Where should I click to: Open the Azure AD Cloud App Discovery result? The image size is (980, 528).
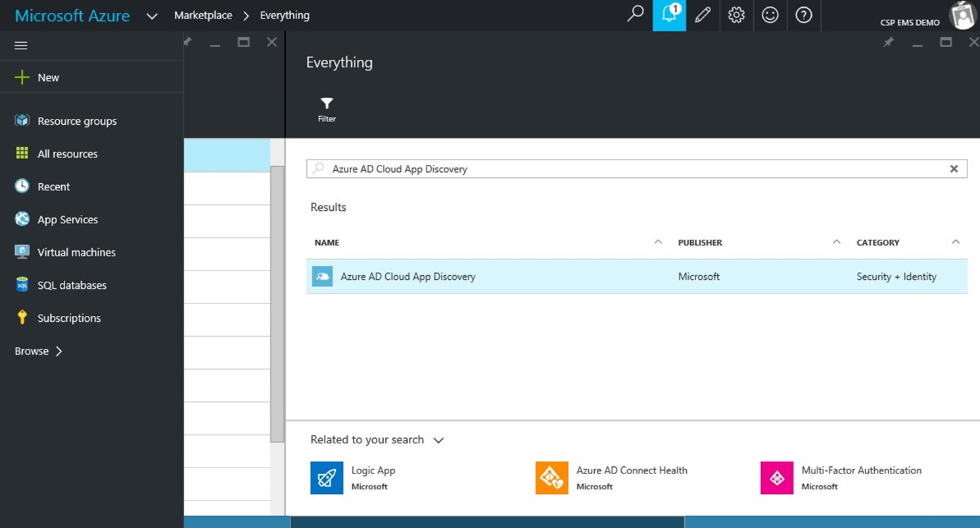pos(408,276)
